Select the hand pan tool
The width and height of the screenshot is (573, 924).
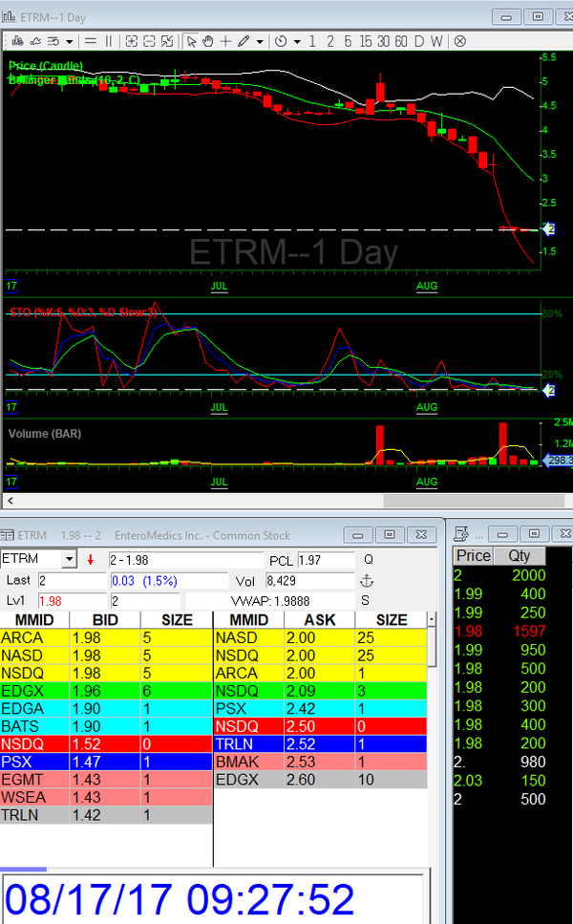click(x=207, y=41)
